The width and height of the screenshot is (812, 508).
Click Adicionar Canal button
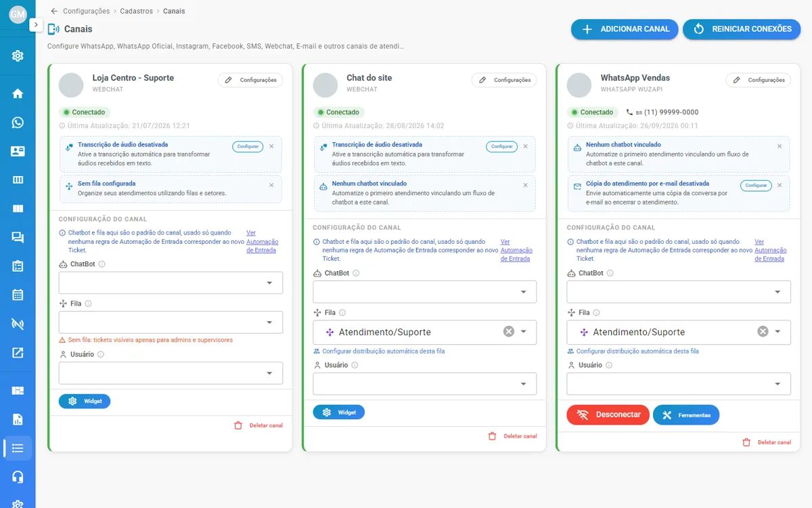625,29
